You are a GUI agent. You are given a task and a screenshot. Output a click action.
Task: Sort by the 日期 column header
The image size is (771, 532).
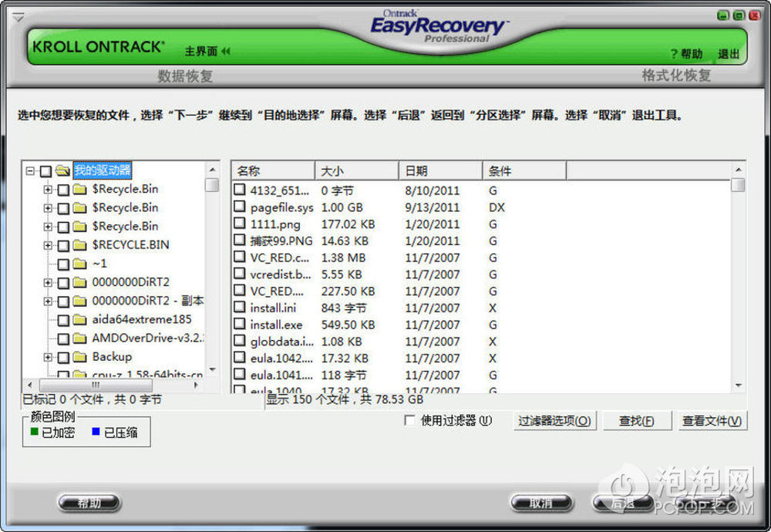pos(440,171)
